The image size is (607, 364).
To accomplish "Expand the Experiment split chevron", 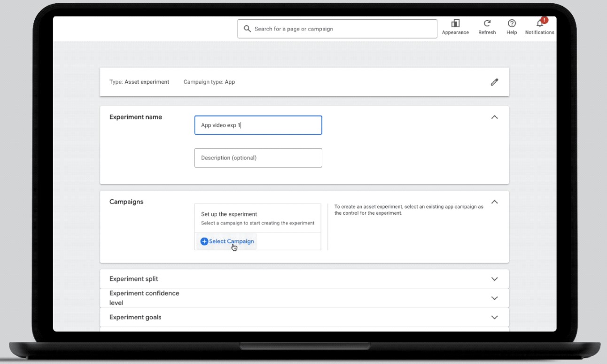I will [494, 279].
